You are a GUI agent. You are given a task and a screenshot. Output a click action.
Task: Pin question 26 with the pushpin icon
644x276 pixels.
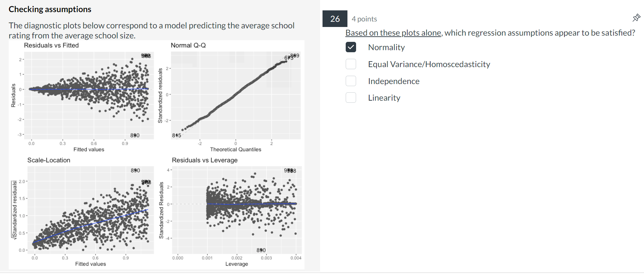pos(636,18)
